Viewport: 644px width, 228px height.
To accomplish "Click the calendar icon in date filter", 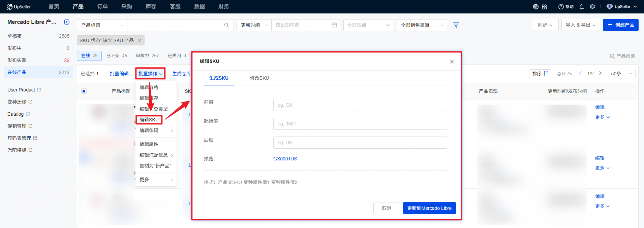I will 334,25.
